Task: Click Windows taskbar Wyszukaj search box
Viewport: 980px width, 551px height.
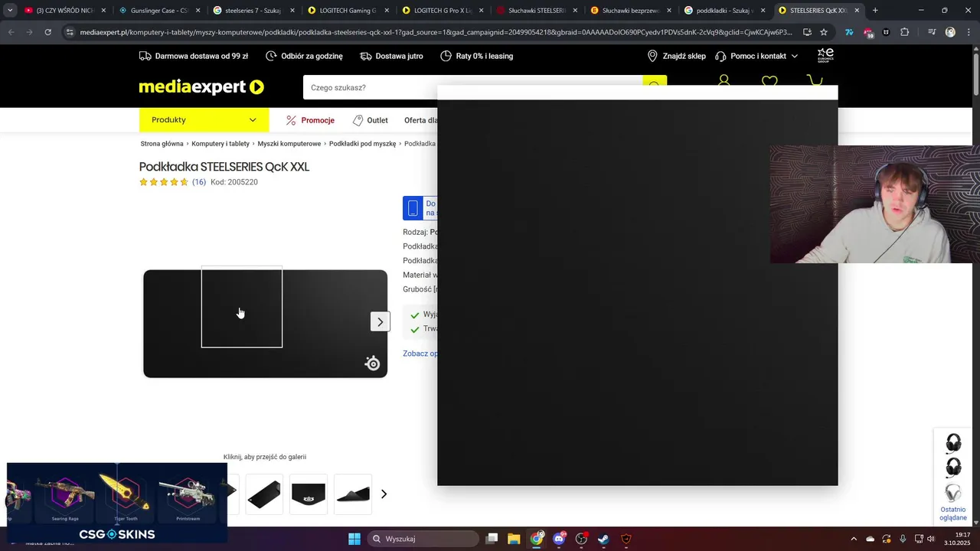Action: [x=423, y=539]
